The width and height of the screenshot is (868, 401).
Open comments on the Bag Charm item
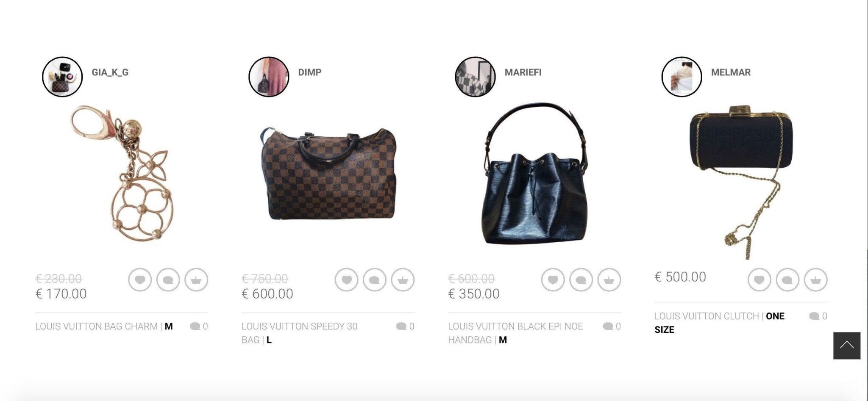[168, 280]
